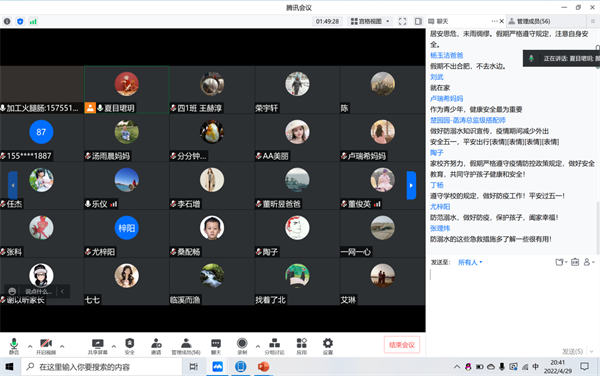Open Tencent Meeting taskbar icon
Image resolution: width=600 pixels, height=376 pixels.
coord(218,367)
